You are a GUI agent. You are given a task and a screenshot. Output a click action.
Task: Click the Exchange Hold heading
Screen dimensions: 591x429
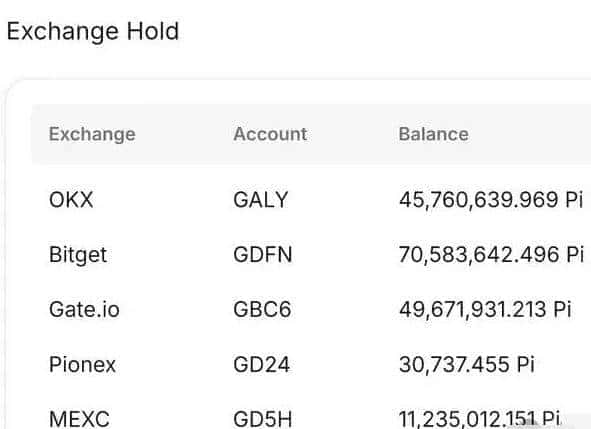(93, 32)
